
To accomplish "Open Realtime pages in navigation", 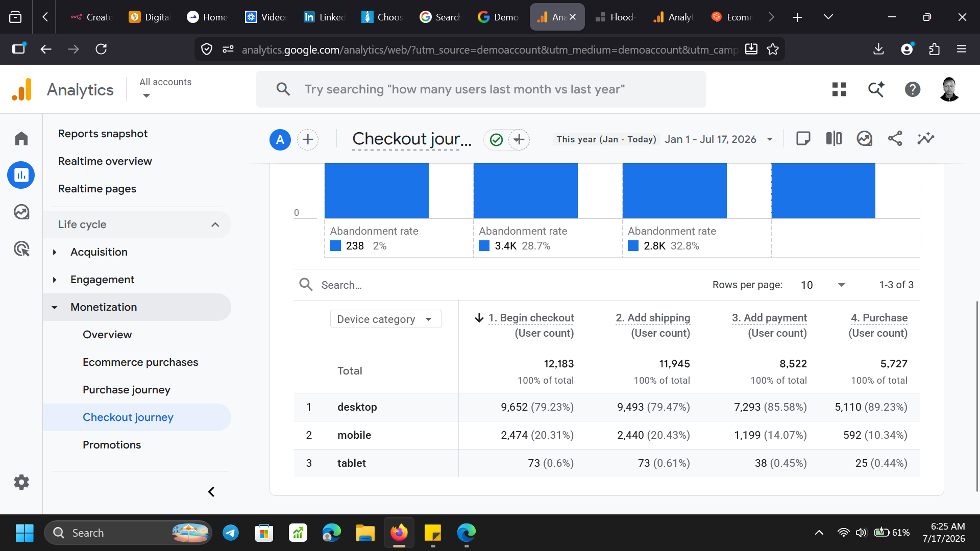I will [x=97, y=189].
